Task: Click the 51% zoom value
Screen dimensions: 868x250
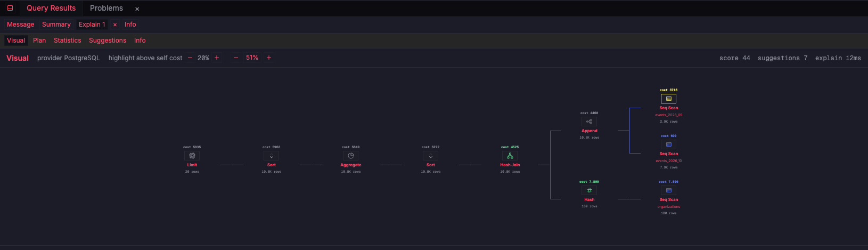Action: click(x=252, y=58)
